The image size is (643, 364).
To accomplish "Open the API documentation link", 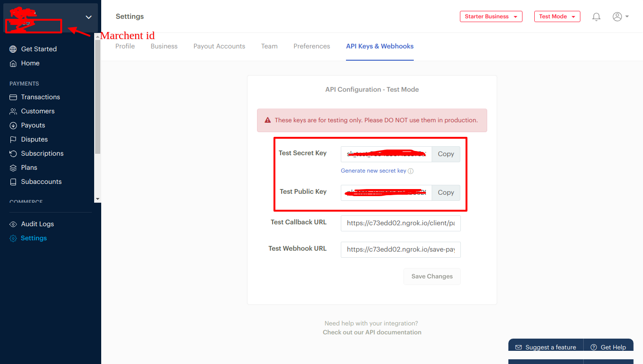I will click(x=372, y=332).
